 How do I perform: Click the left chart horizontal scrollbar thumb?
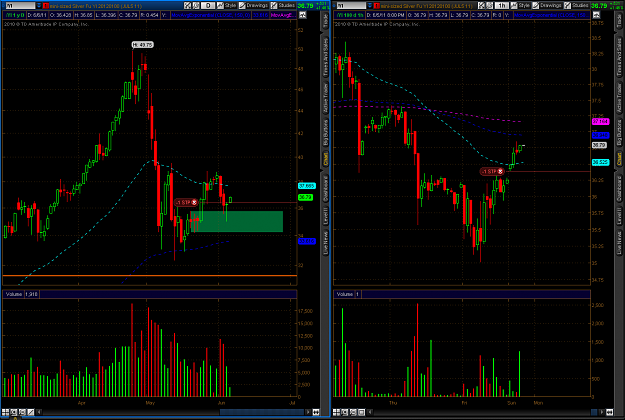[261, 412]
